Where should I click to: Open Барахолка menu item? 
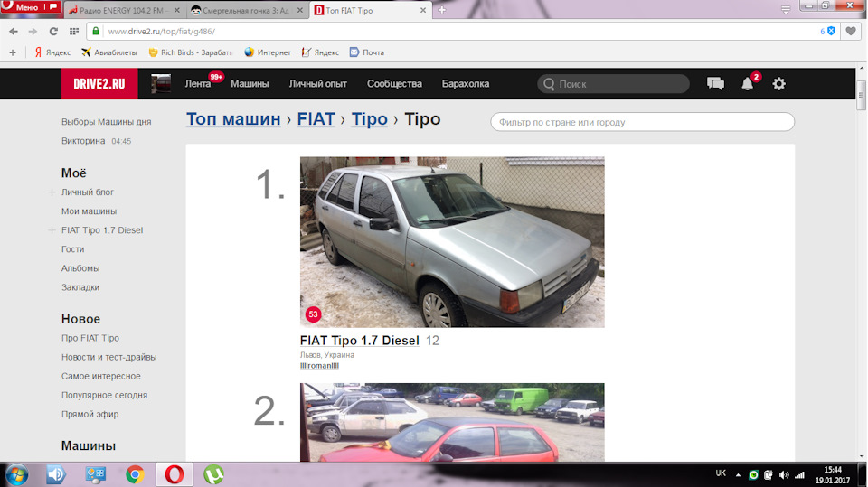tap(466, 84)
